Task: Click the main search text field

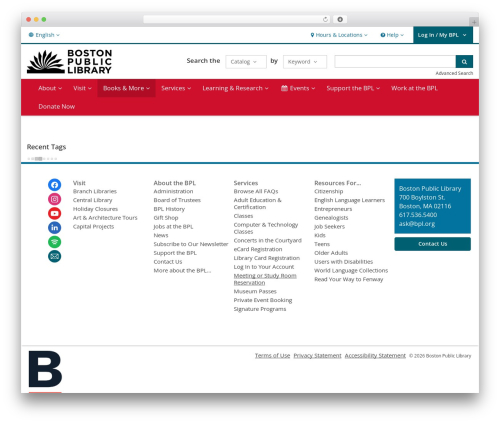Action: (395, 62)
